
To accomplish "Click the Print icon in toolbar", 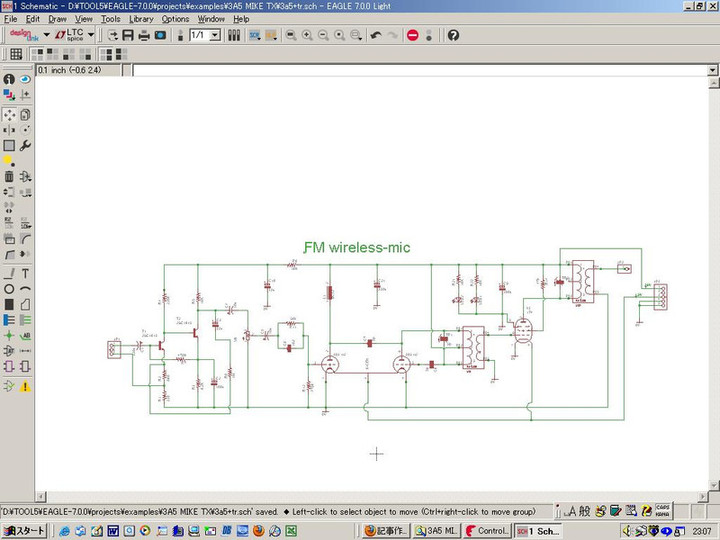I will tap(144, 35).
